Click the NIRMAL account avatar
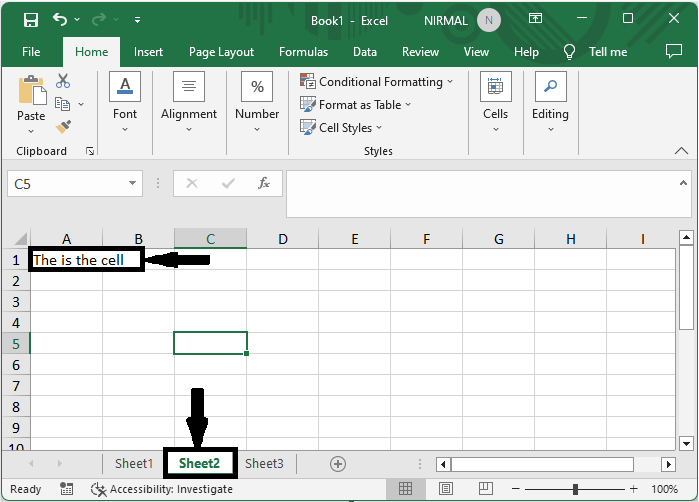 click(489, 21)
